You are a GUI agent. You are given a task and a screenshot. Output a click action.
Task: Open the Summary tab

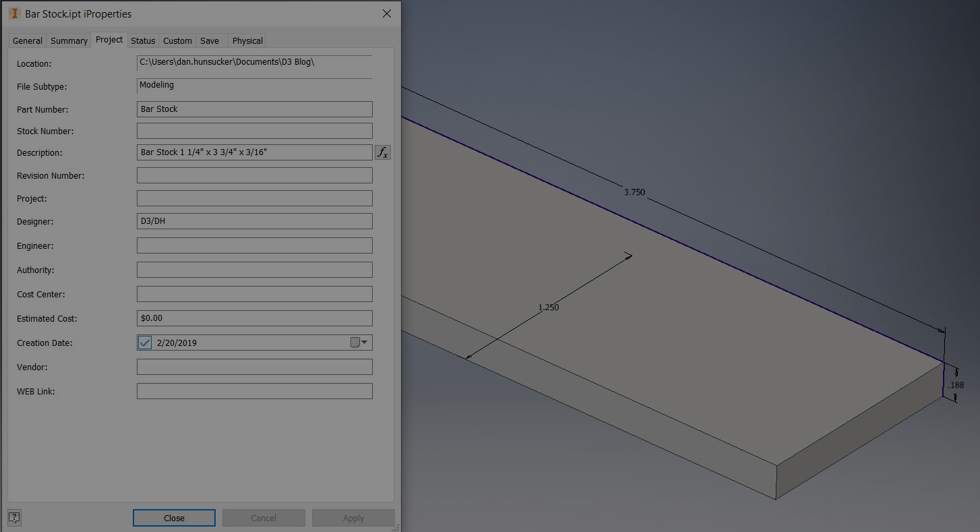pyautogui.click(x=69, y=41)
